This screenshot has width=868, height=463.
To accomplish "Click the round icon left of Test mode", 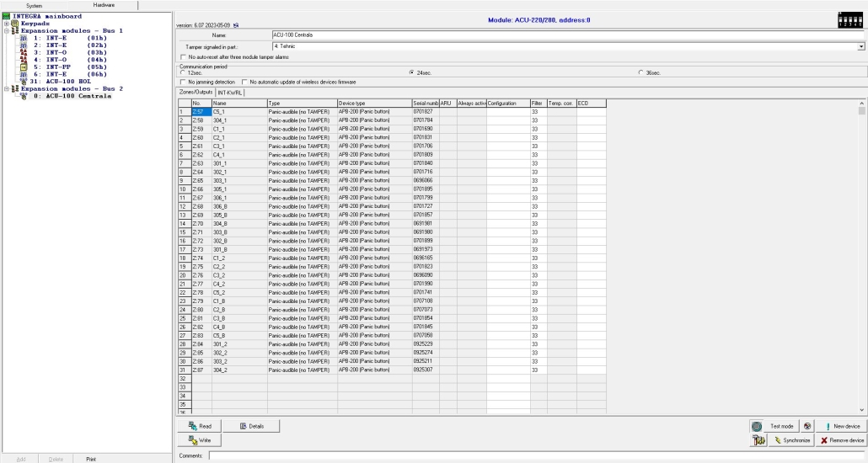I will (x=756, y=427).
